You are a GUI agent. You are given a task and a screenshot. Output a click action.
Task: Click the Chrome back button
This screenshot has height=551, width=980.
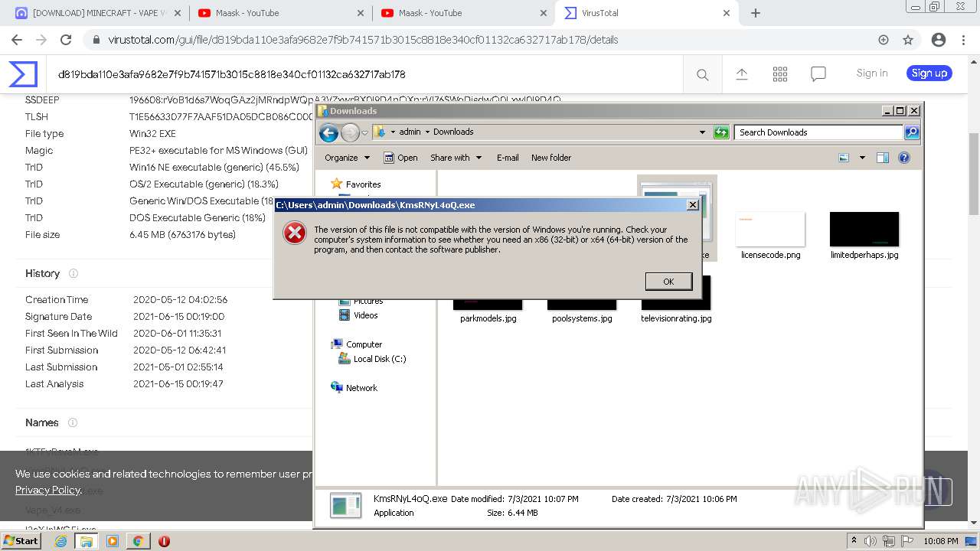tap(17, 40)
